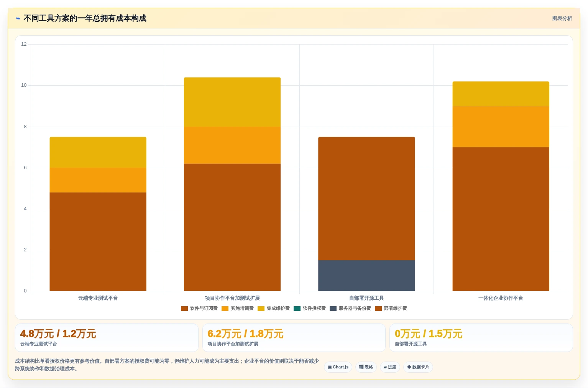Click the 图表分析 label
This screenshot has height=388, width=588.
pos(562,18)
